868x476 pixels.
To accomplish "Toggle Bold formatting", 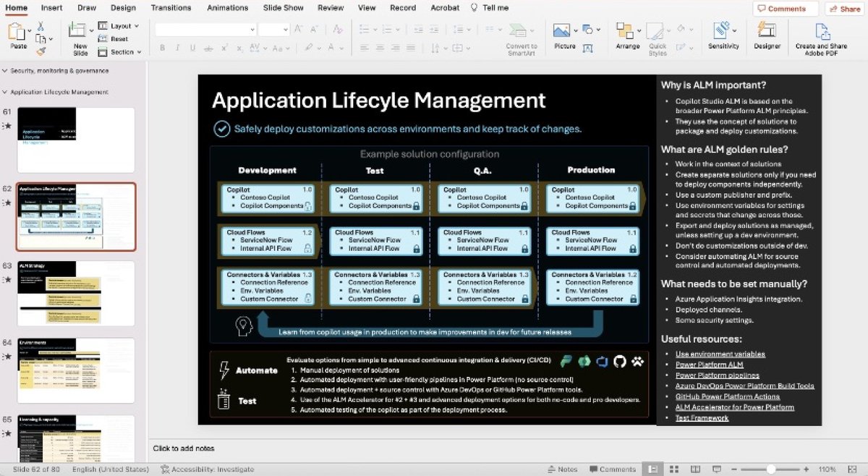I will pos(162,48).
